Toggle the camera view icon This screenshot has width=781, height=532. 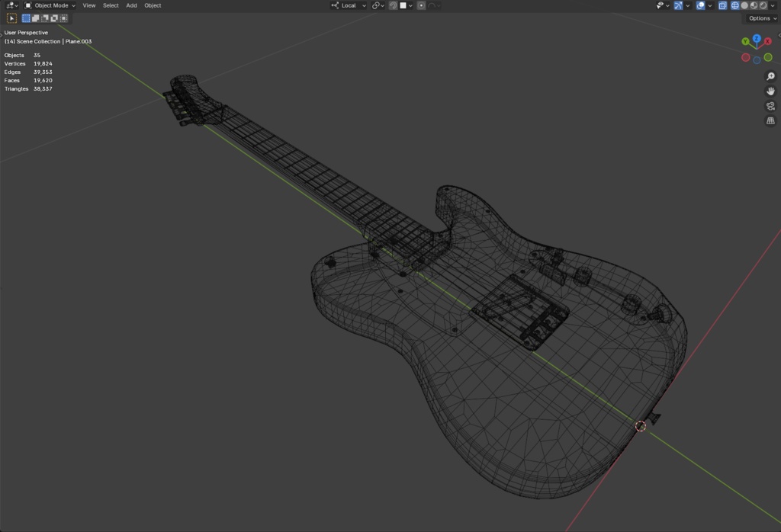pyautogui.click(x=770, y=106)
